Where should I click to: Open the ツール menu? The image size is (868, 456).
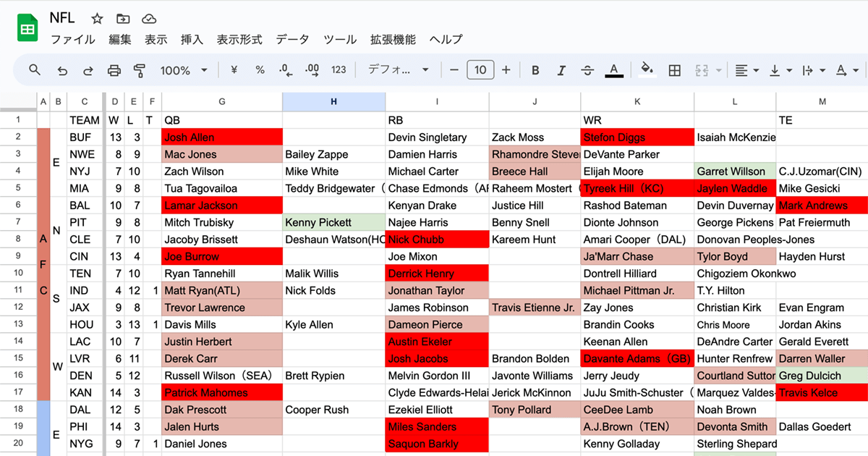[340, 40]
